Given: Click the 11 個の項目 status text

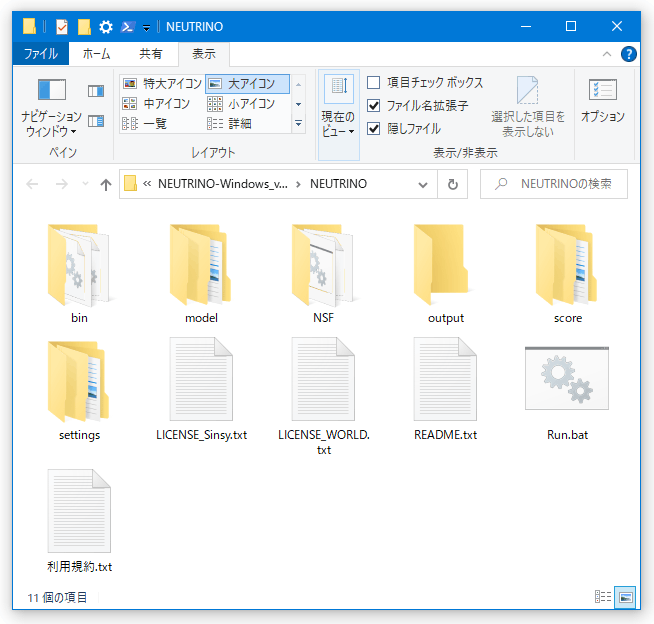Looking at the screenshot, I should click(x=57, y=597).
